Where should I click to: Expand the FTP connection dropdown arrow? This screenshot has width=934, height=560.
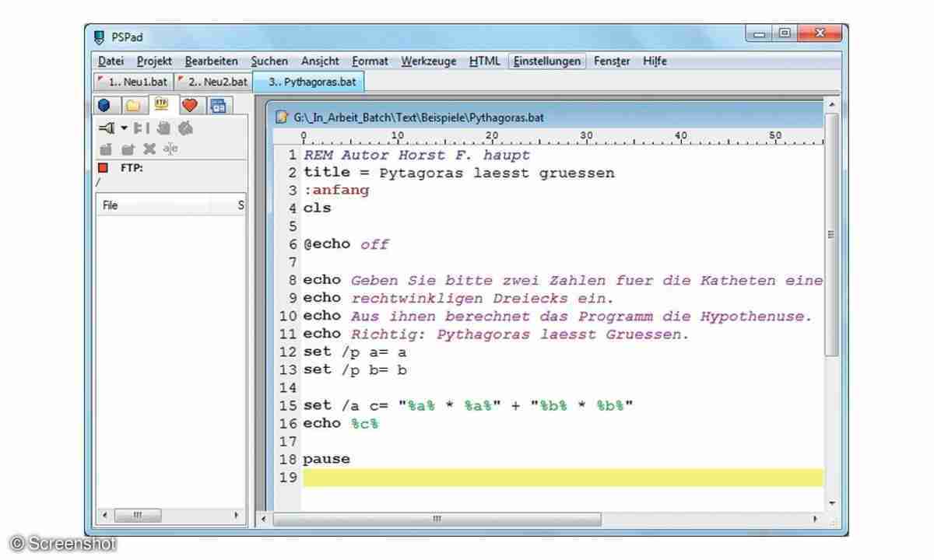coord(123,129)
